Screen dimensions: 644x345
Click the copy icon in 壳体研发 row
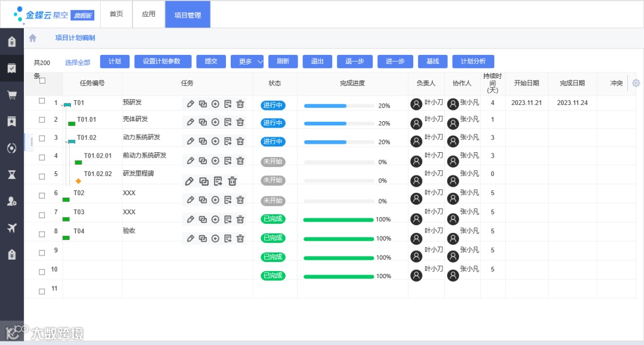(x=203, y=122)
